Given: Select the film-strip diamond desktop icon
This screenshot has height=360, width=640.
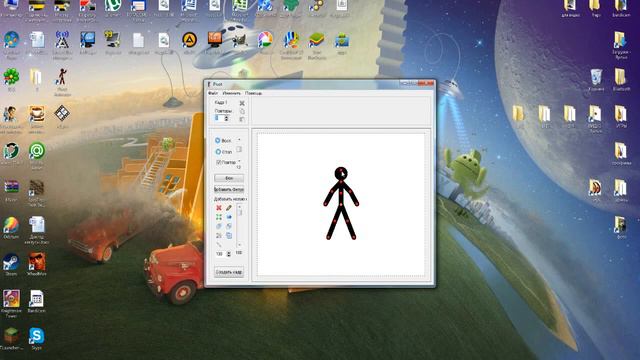Looking at the screenshot, I should click(62, 113).
